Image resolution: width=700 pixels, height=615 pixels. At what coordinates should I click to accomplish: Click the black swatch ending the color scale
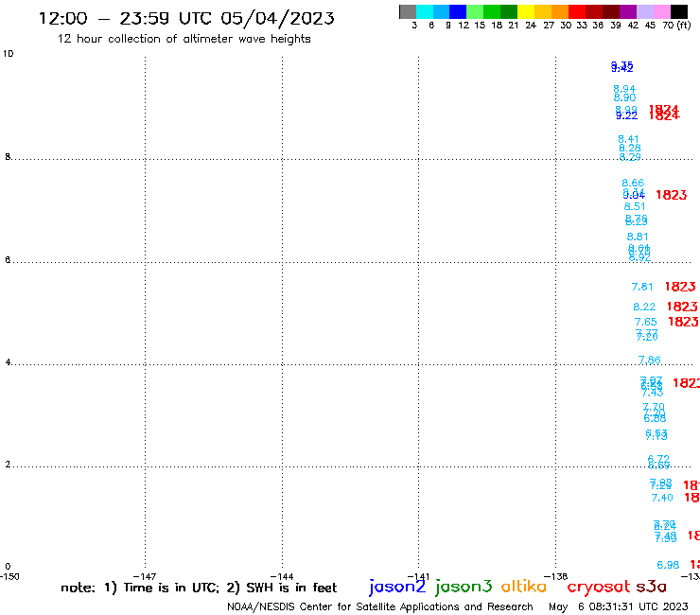point(678,11)
